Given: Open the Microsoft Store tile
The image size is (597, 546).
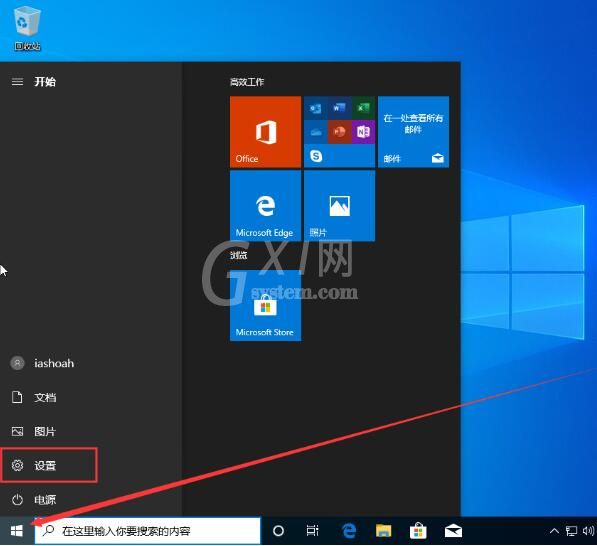Looking at the screenshot, I should pyautogui.click(x=265, y=305).
